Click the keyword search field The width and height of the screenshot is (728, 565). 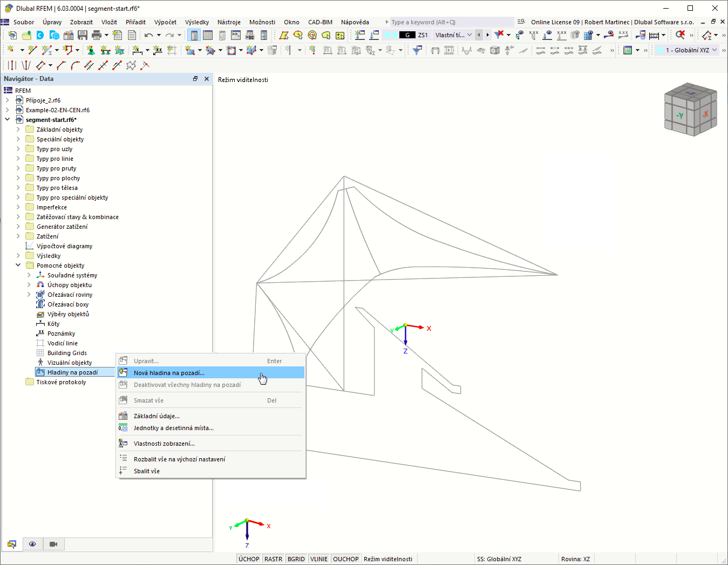click(452, 22)
